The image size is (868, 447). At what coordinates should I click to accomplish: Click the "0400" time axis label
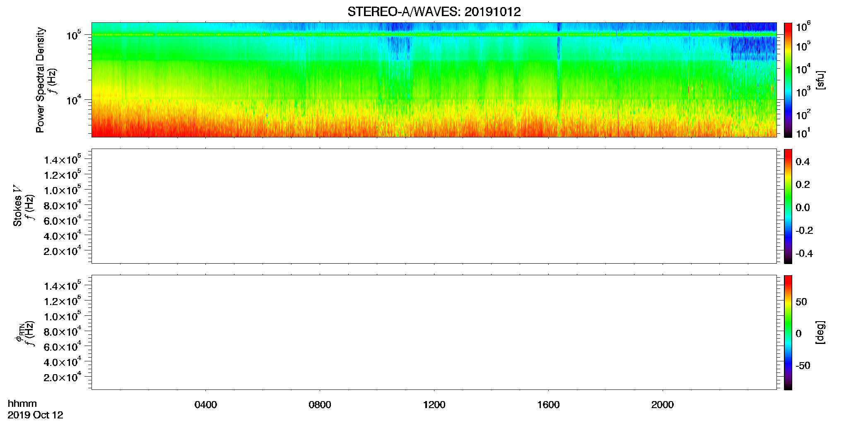click(x=206, y=405)
